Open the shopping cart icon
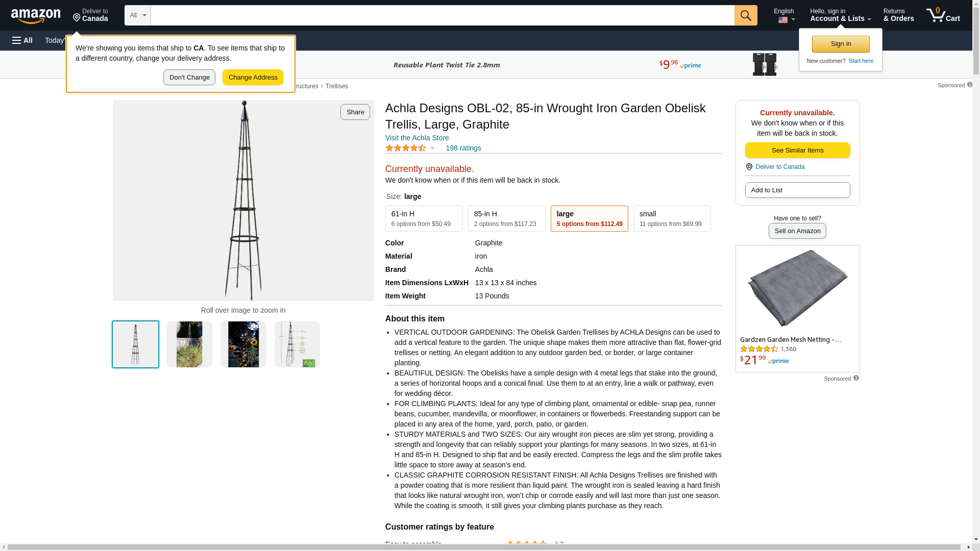 pyautogui.click(x=943, y=15)
